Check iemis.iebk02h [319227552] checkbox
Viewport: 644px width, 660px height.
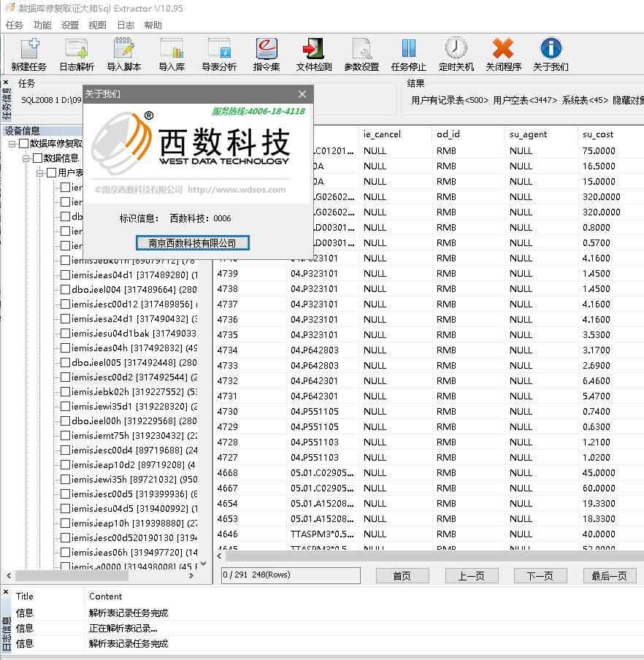click(x=65, y=391)
